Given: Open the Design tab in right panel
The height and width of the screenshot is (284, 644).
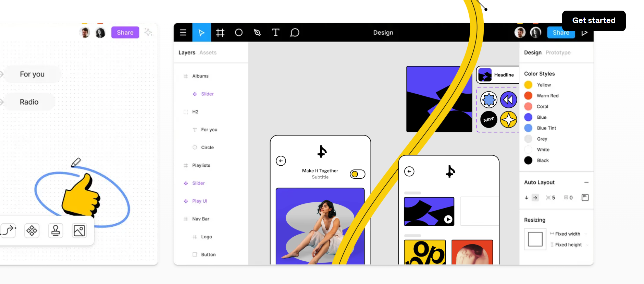Looking at the screenshot, I should click(533, 52).
